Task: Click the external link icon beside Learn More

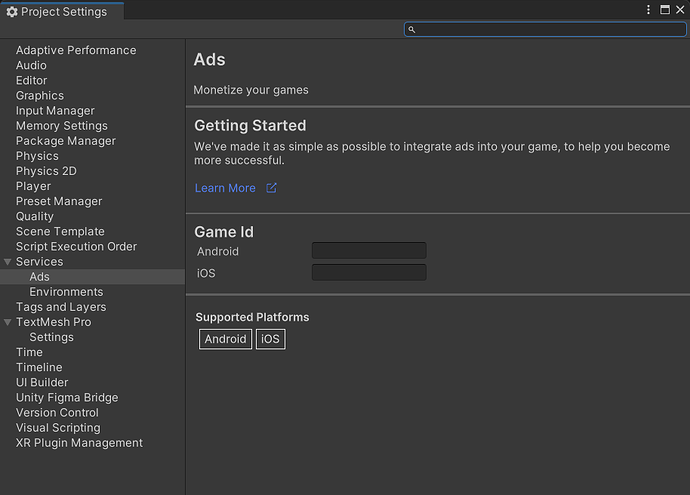Action: (271, 188)
